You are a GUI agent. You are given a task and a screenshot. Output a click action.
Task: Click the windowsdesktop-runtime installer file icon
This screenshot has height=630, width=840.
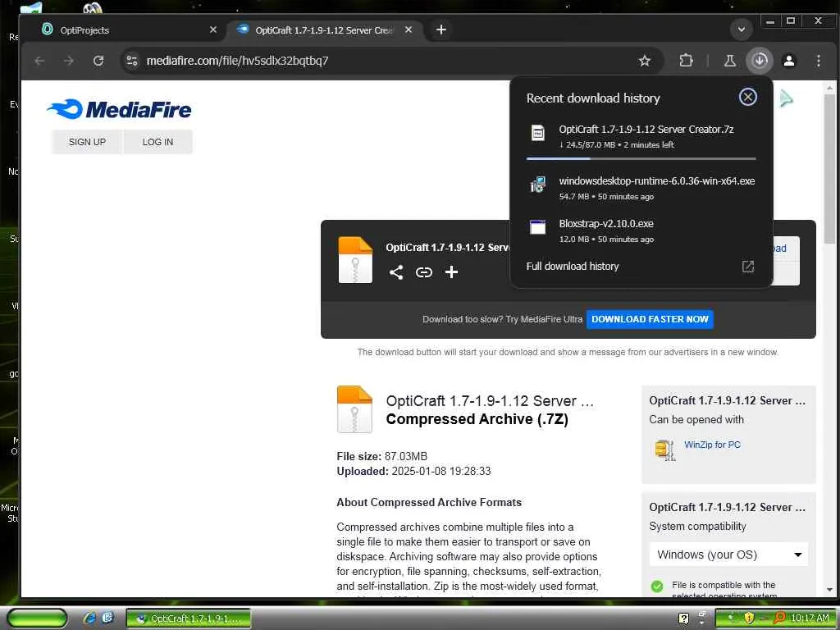pyautogui.click(x=537, y=185)
